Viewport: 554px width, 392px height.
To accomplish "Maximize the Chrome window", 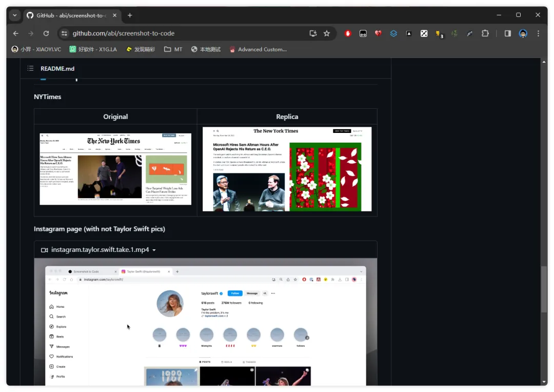I will click(518, 15).
